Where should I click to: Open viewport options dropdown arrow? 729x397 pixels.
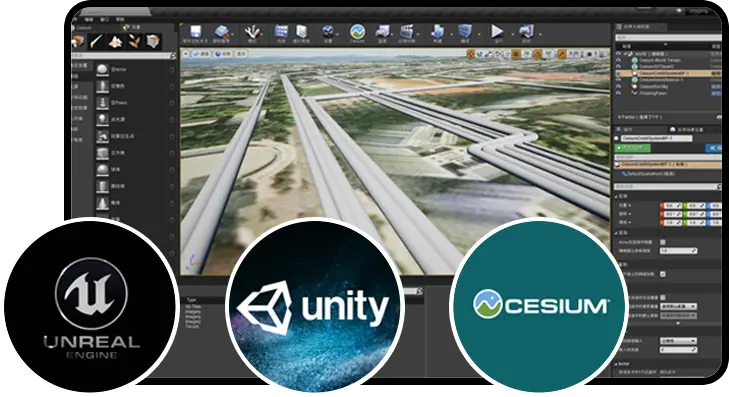(186, 54)
